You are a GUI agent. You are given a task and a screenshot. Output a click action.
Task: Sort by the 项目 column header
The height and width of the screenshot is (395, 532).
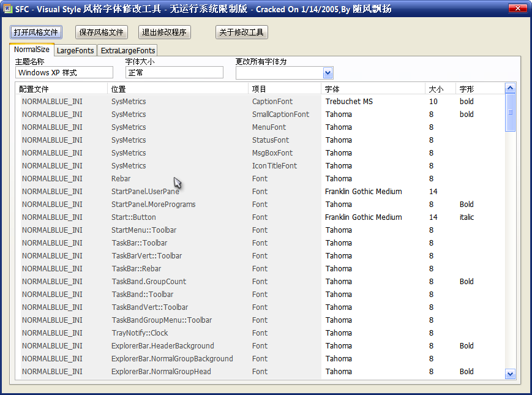tap(285, 89)
